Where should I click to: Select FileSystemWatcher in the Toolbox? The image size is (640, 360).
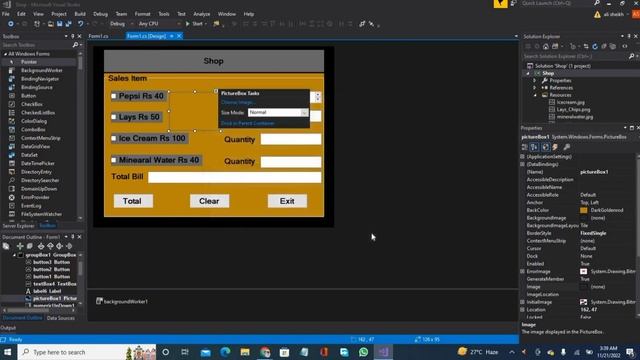[41, 214]
